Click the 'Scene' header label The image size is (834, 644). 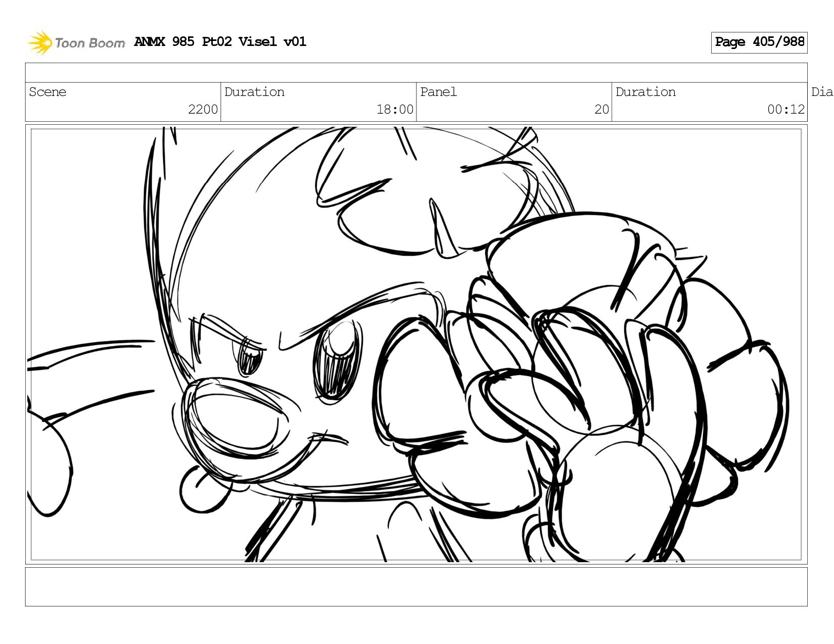pos(48,92)
